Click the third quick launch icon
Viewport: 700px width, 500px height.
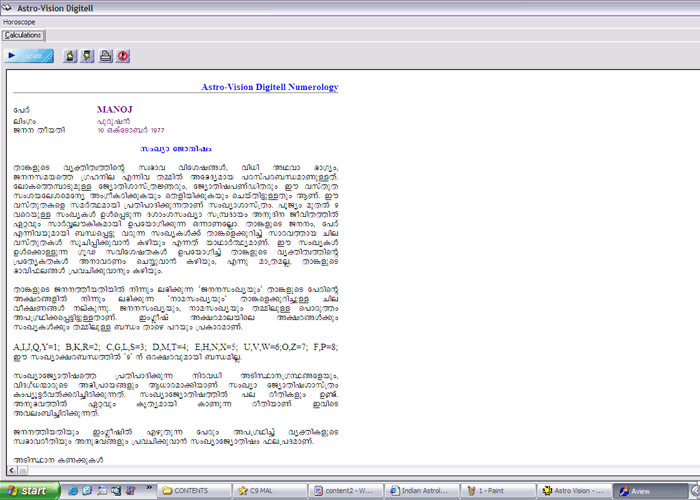tap(102, 491)
